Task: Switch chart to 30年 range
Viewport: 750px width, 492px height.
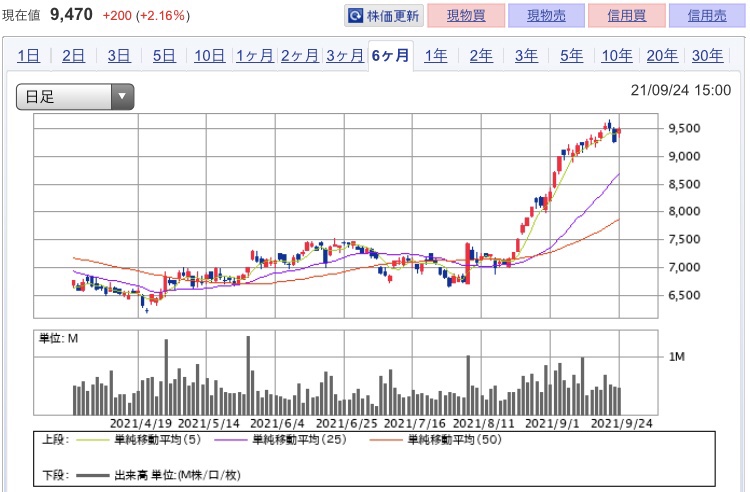Action: [707, 56]
